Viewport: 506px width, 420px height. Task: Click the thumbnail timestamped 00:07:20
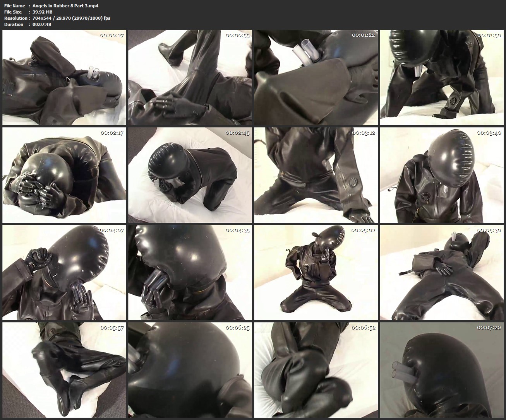coord(442,370)
